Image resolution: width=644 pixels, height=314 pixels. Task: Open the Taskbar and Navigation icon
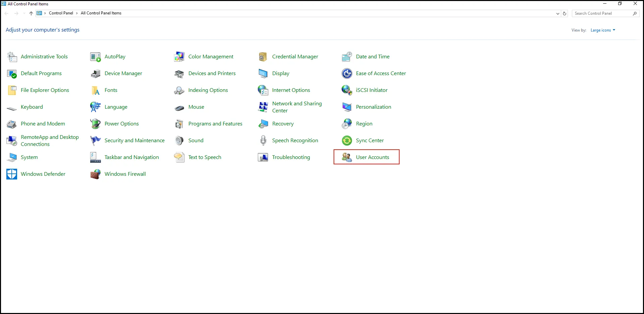[x=96, y=157]
